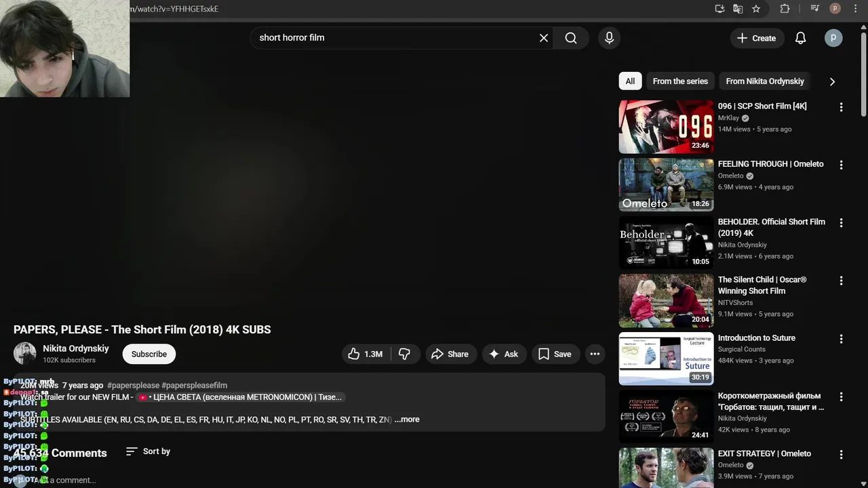868x488 pixels.
Task: Open the Chrome profile avatar
Action: pos(835,9)
